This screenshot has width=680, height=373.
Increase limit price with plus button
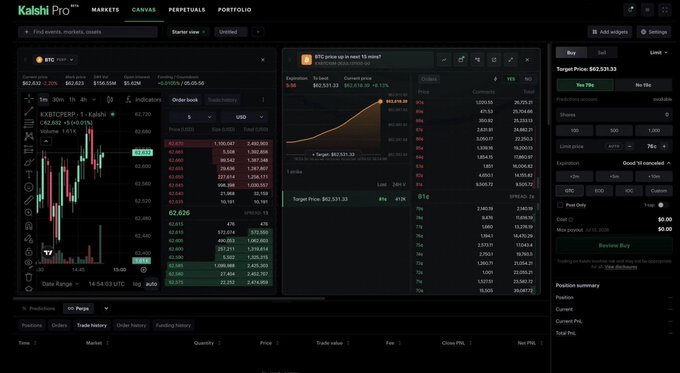click(664, 147)
